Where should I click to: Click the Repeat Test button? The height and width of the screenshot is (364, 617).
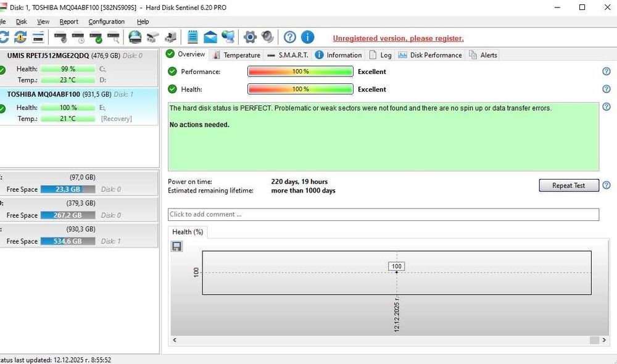point(569,185)
